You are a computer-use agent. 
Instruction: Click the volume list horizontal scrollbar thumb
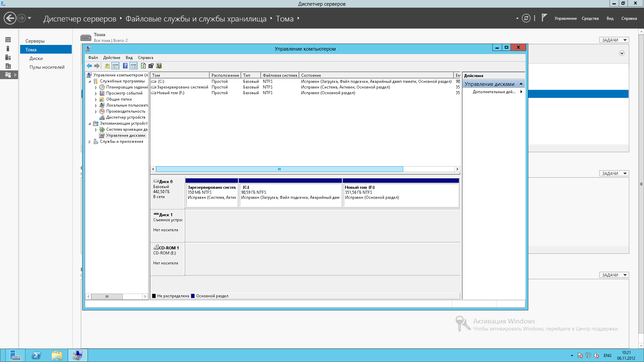pos(279,169)
